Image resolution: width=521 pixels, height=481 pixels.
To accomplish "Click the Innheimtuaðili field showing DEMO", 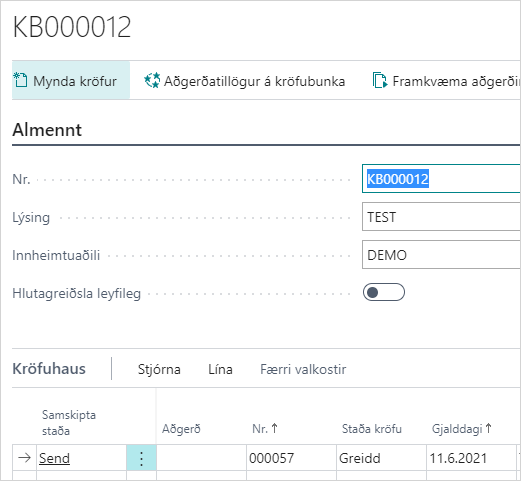I will 441,255.
